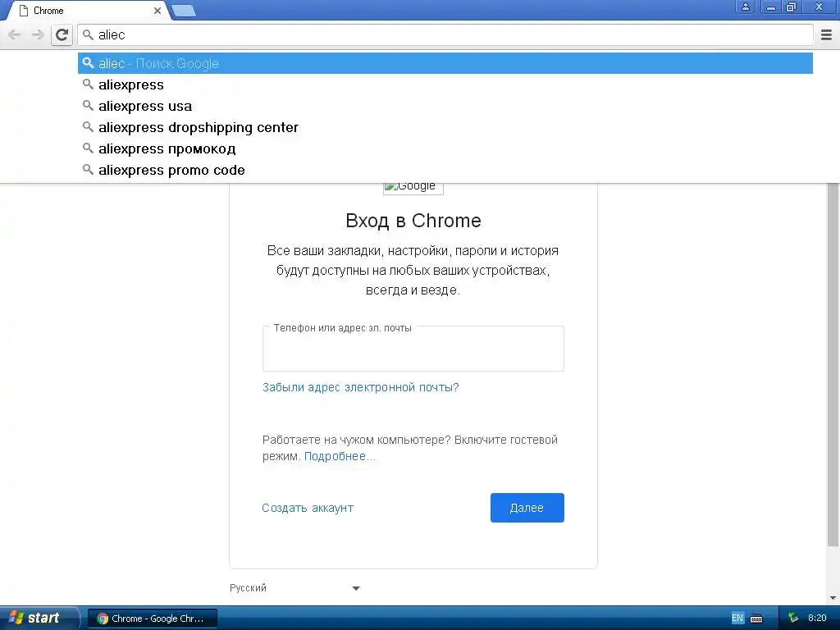
Task: Open a new tab with the new-tab button
Action: (184, 11)
